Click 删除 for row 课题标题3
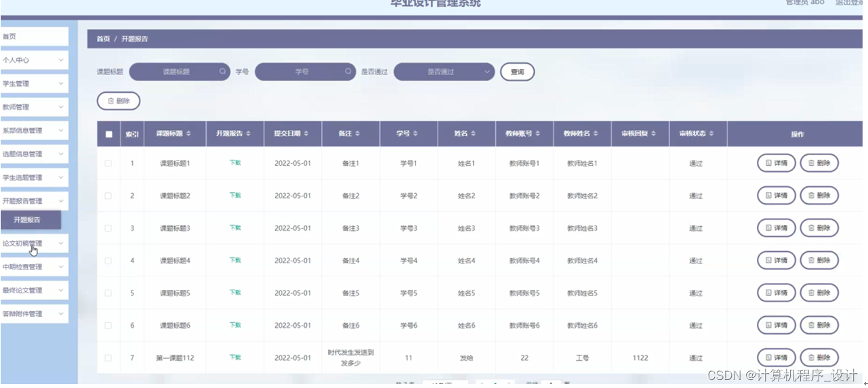The image size is (868, 388). 819,228
